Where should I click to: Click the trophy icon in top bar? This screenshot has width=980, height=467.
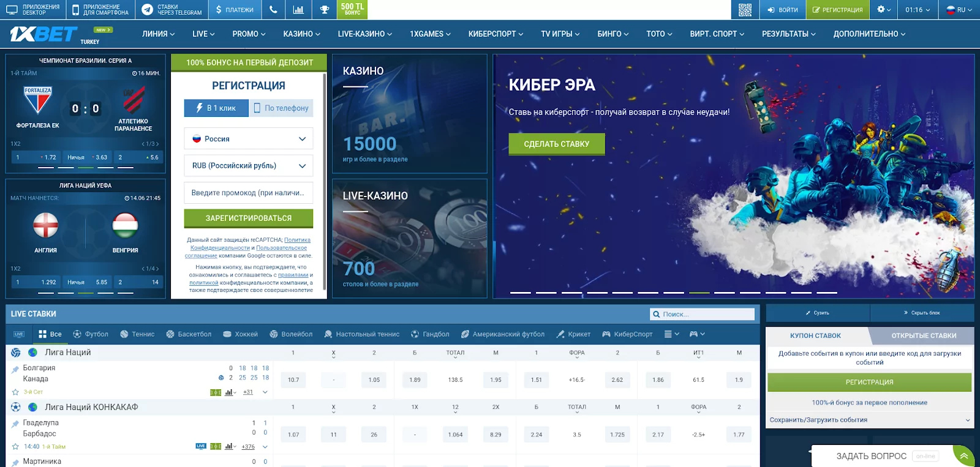324,10
